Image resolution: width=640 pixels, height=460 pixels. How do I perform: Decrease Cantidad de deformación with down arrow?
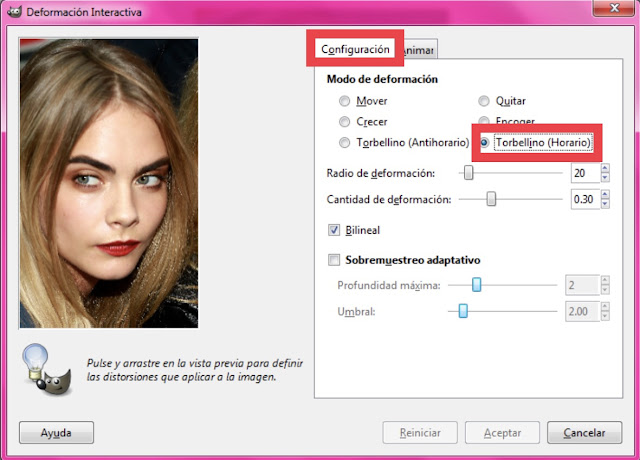point(605,204)
